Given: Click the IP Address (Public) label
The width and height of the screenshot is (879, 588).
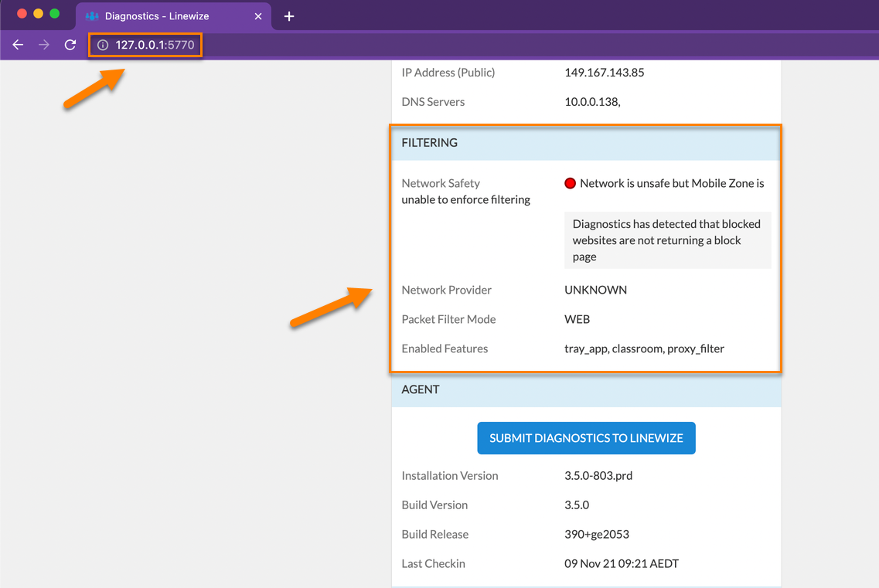Looking at the screenshot, I should tap(448, 73).
